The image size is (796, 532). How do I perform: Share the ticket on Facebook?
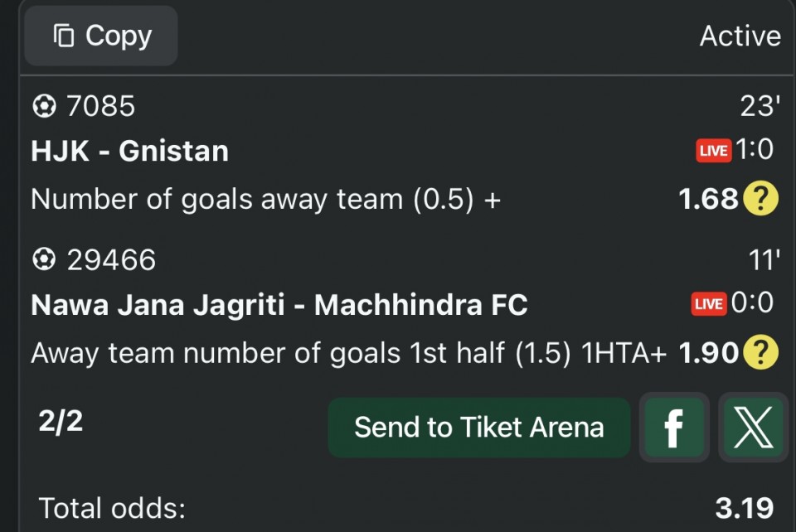[674, 427]
